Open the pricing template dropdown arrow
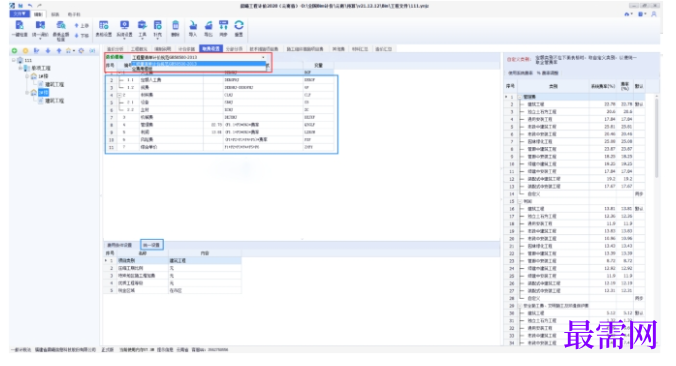The width and height of the screenshot is (676, 366). point(263,57)
